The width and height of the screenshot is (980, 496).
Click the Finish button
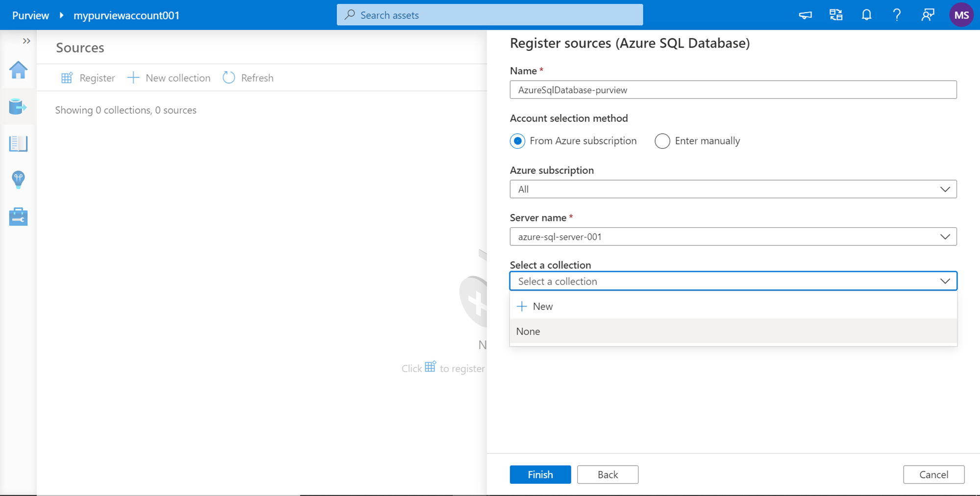tap(540, 474)
